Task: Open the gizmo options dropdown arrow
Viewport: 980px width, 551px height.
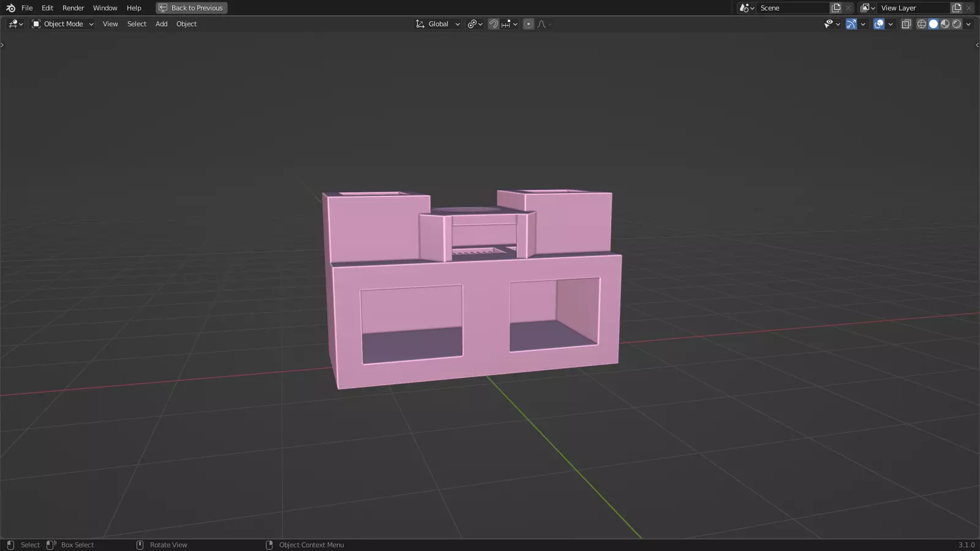Action: 863,24
